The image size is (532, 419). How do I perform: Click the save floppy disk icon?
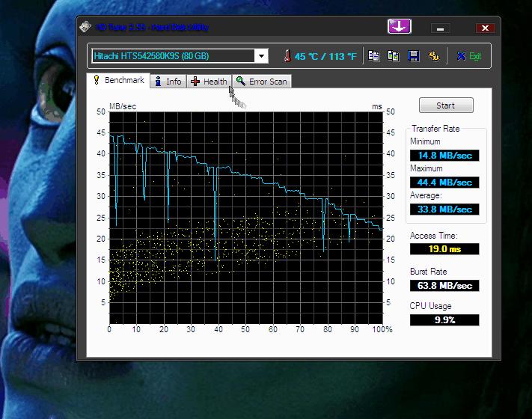413,56
